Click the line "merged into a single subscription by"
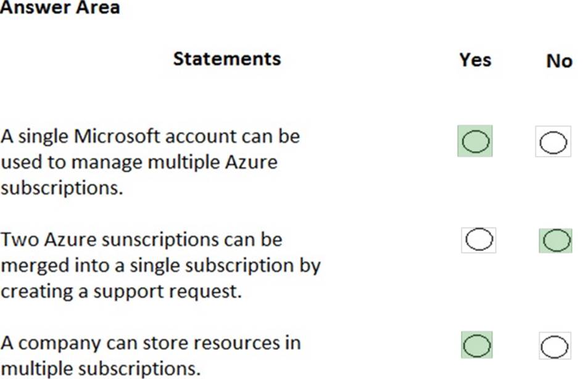588x379 pixels. (160, 266)
